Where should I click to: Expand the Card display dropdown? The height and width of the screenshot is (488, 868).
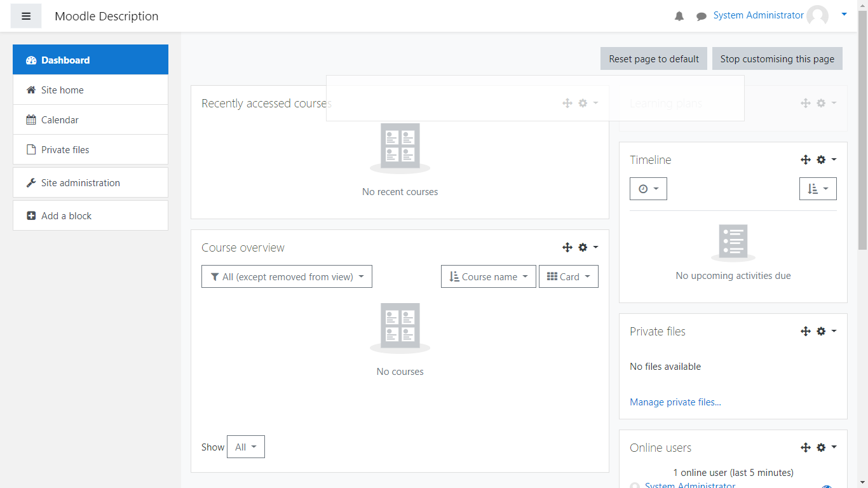568,276
